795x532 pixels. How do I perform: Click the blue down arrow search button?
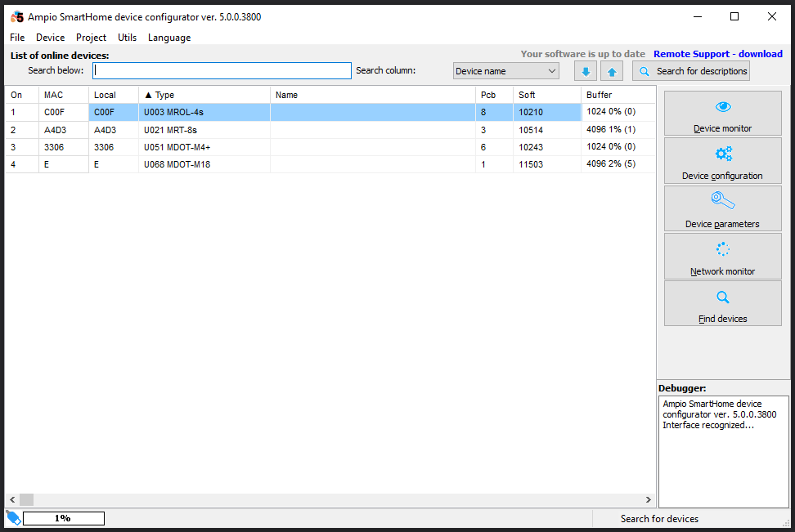[586, 71]
